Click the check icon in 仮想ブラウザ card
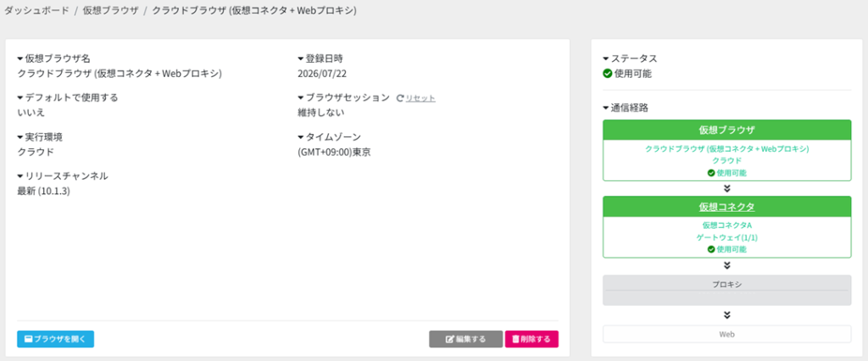Screen dimensions: 868x361 [711, 173]
